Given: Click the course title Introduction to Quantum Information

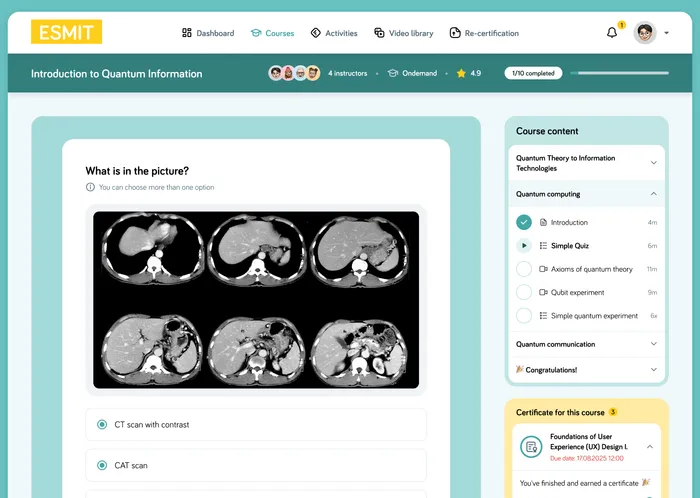Looking at the screenshot, I should 117,74.
